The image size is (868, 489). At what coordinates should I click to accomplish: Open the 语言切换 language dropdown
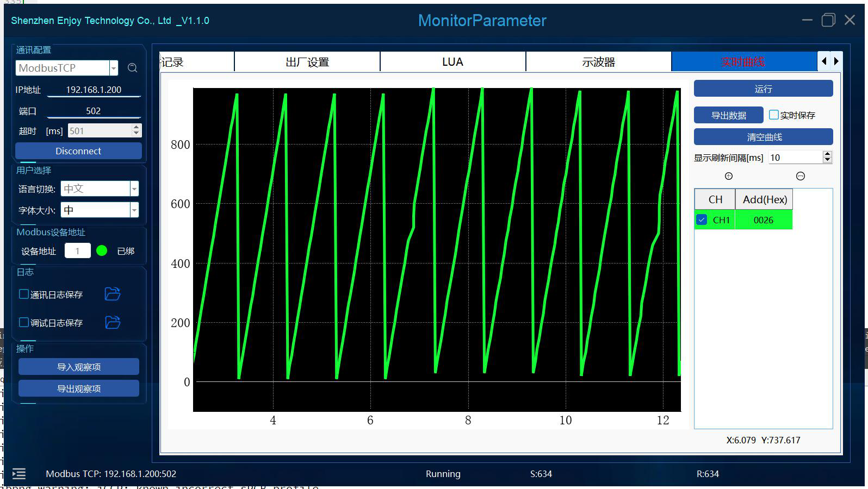tap(134, 189)
